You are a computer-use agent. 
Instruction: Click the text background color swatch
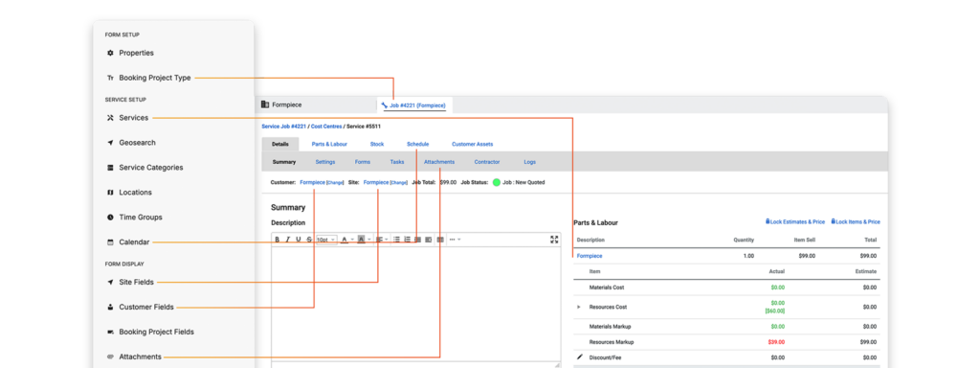361,239
